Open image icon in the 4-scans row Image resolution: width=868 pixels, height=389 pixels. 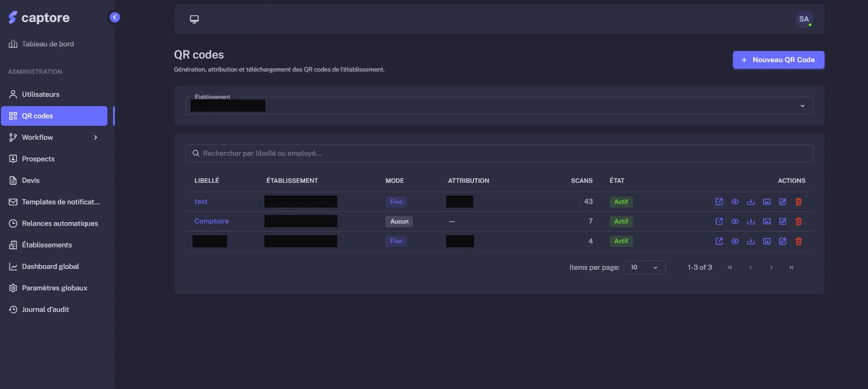pos(767,241)
